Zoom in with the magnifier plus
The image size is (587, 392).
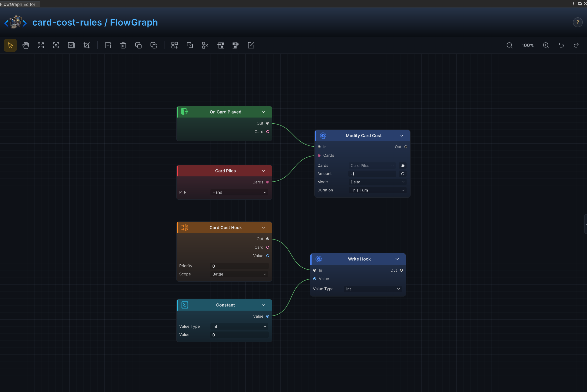[546, 45]
